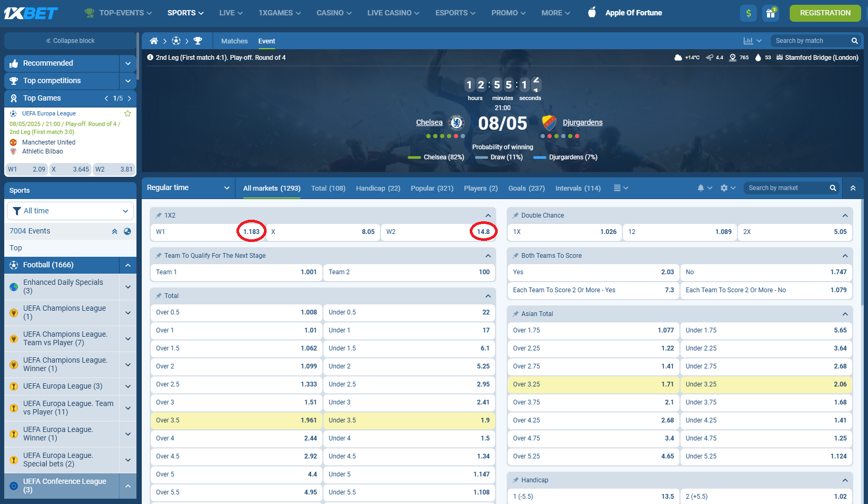Open UEFA Conference League (3) item
The image size is (868, 504).
(62, 485)
